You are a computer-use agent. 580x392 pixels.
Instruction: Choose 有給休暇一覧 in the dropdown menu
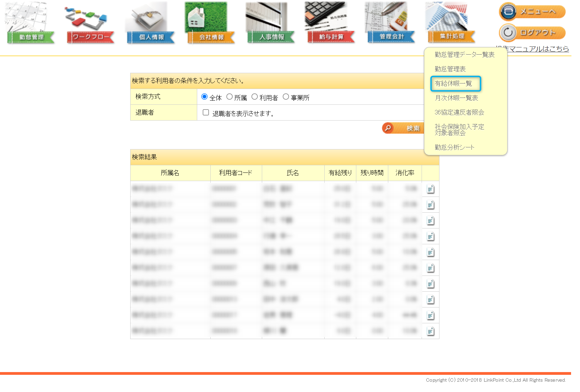coord(453,83)
